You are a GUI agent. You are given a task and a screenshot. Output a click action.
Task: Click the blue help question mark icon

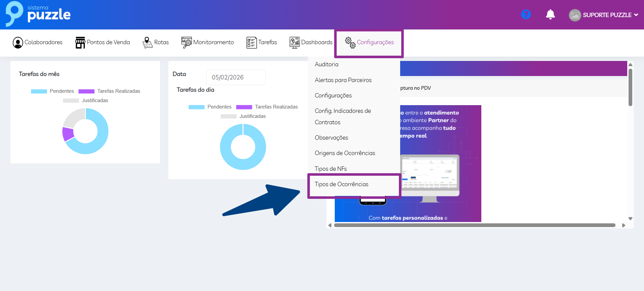(526, 14)
